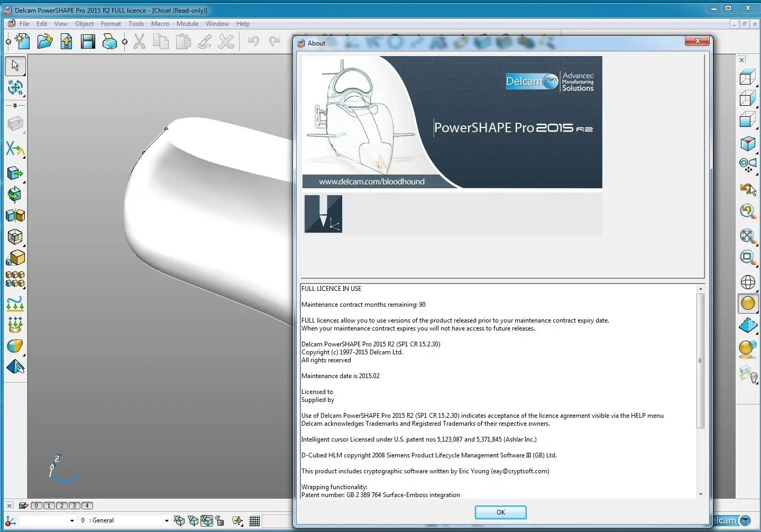Click the lightbulb materials icon on right
This screenshot has width=761, height=532.
point(748,374)
